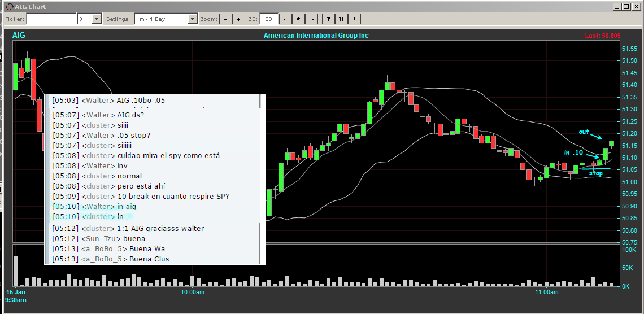Click the 100K volume axis label
The image size is (644, 314).
[630, 250]
